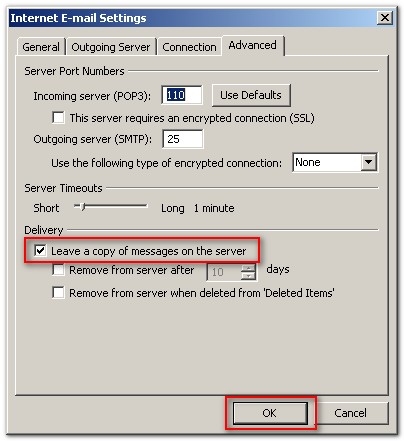Enable the SSL encrypted connection checkbox
404x441 pixels.
(x=58, y=118)
